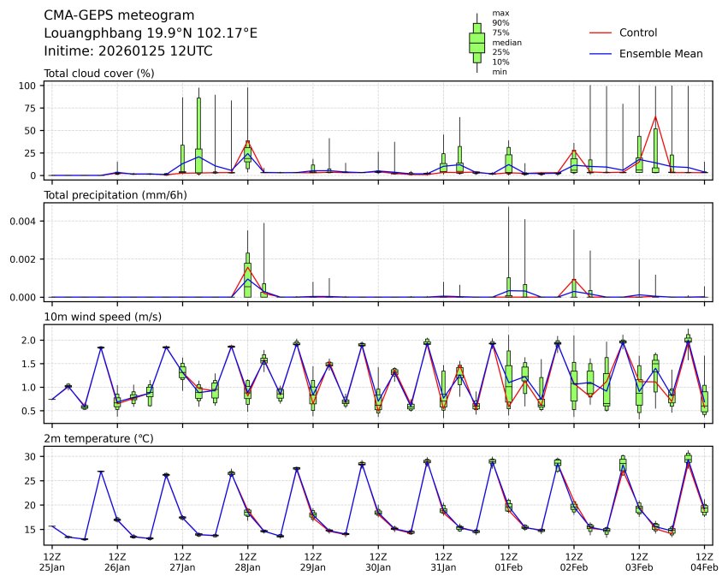This screenshot has height=582, width=728.
Task: Click the Total cloud cover (%) panel title
Action: [x=98, y=73]
